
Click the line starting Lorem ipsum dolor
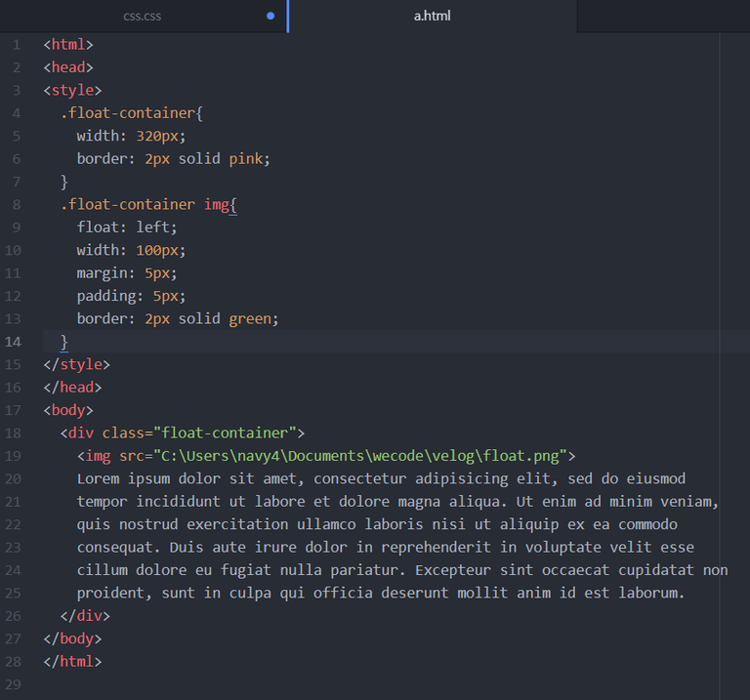(x=381, y=479)
